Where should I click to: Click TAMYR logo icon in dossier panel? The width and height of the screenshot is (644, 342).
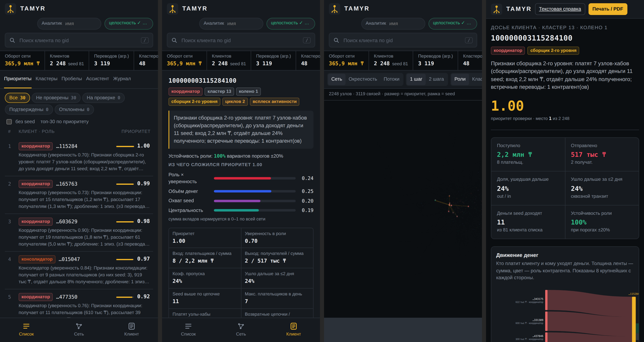pyautogui.click(x=497, y=9)
